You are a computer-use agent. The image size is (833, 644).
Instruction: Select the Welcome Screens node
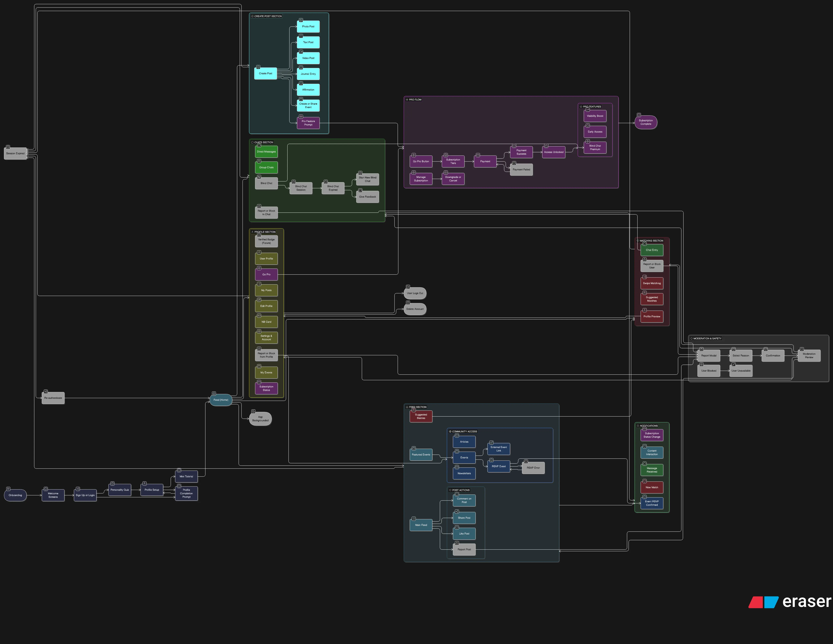click(53, 495)
